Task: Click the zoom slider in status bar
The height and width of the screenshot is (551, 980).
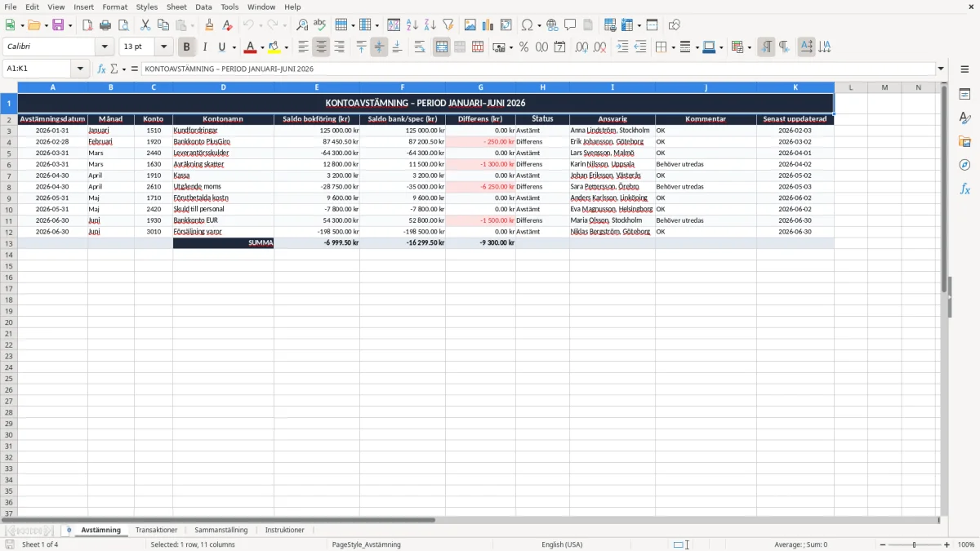Action: tap(915, 544)
